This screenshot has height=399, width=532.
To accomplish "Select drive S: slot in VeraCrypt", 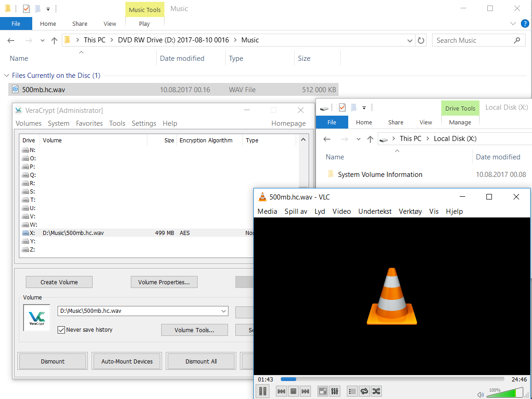I will click(x=29, y=192).
